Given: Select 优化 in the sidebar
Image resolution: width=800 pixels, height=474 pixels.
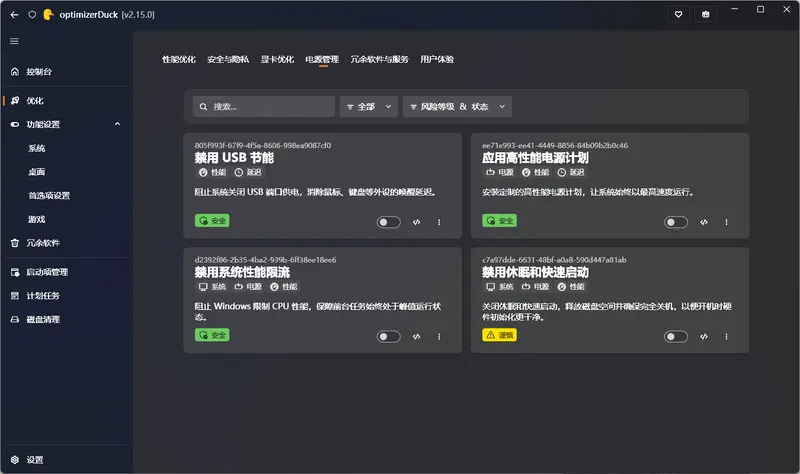Looking at the screenshot, I should pos(66,101).
